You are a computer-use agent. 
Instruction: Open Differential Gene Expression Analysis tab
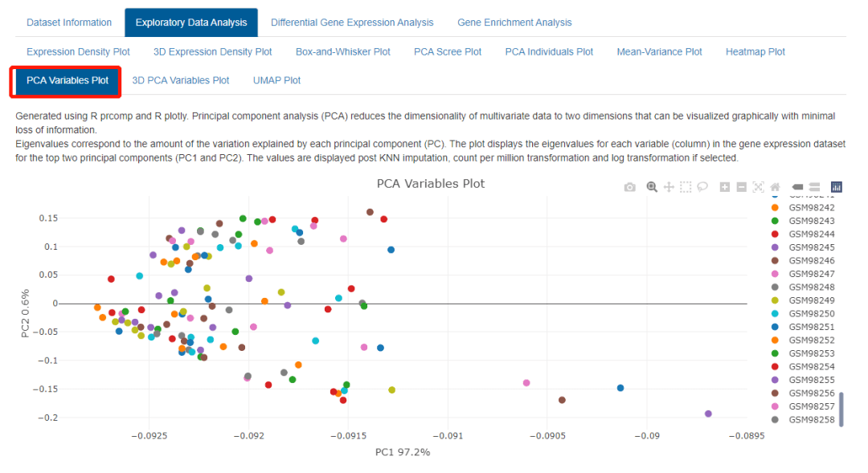pos(352,22)
